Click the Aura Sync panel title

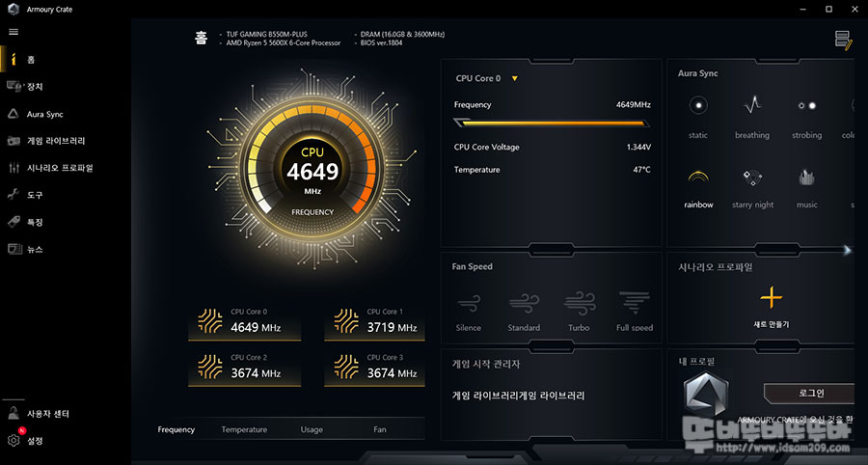[697, 73]
